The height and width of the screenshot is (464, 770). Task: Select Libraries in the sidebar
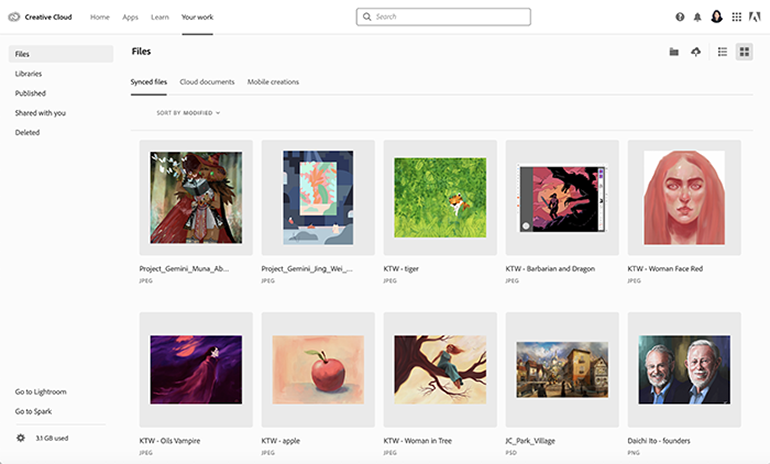click(28, 74)
